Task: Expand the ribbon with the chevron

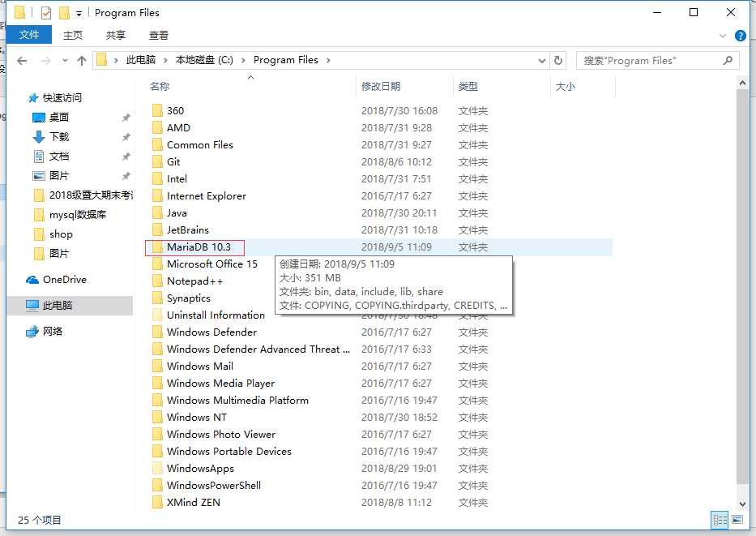Action: tap(722, 35)
